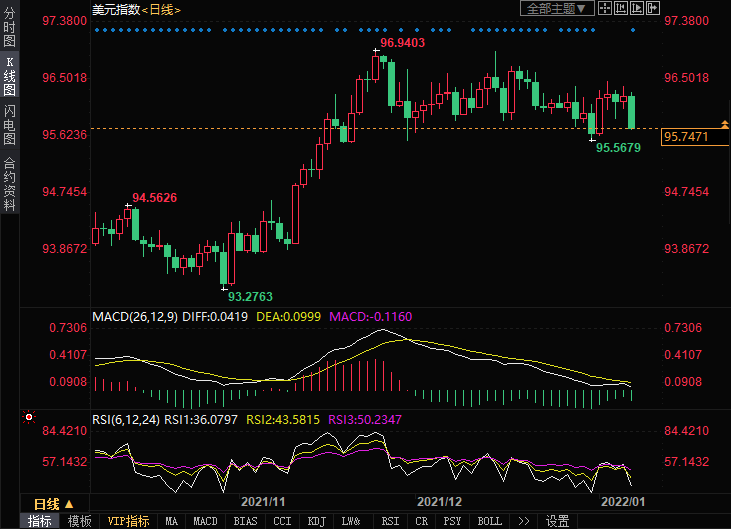Click the orange arrow marker above 95.7471
Image resolution: width=731 pixels, height=529 pixels.
pyautogui.click(x=724, y=123)
